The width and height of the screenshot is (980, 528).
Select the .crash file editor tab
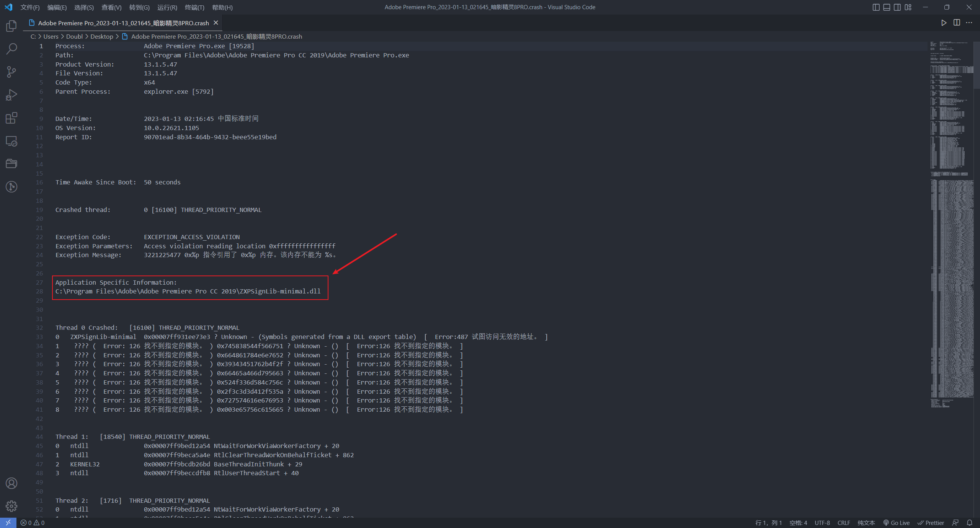(123, 23)
